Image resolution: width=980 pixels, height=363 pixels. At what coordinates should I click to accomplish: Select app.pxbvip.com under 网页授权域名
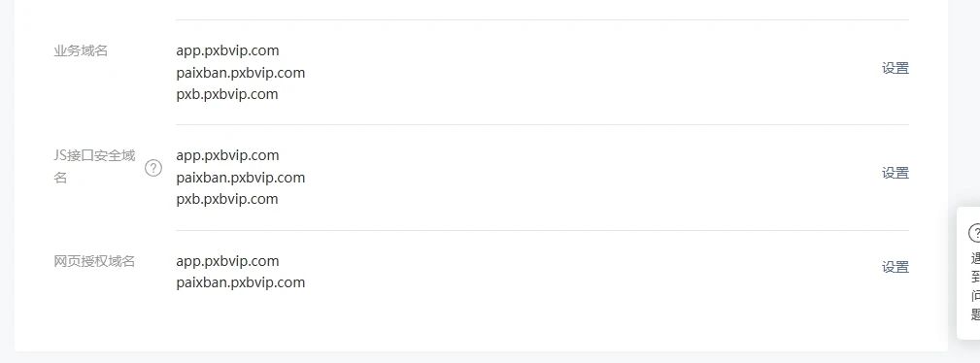227,260
